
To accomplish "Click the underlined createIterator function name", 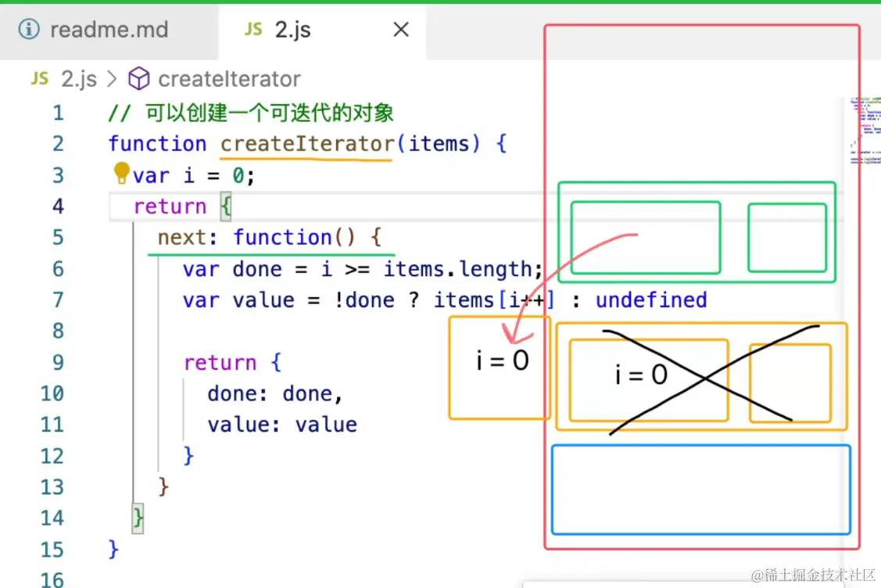I will pos(306,144).
